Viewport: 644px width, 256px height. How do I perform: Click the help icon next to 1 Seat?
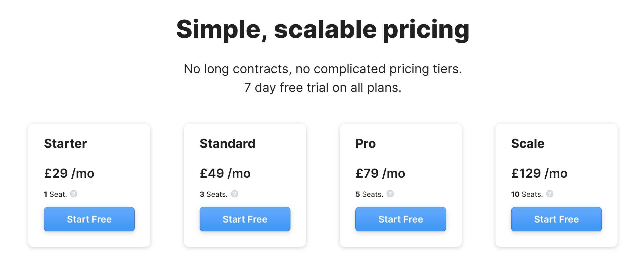74,194
